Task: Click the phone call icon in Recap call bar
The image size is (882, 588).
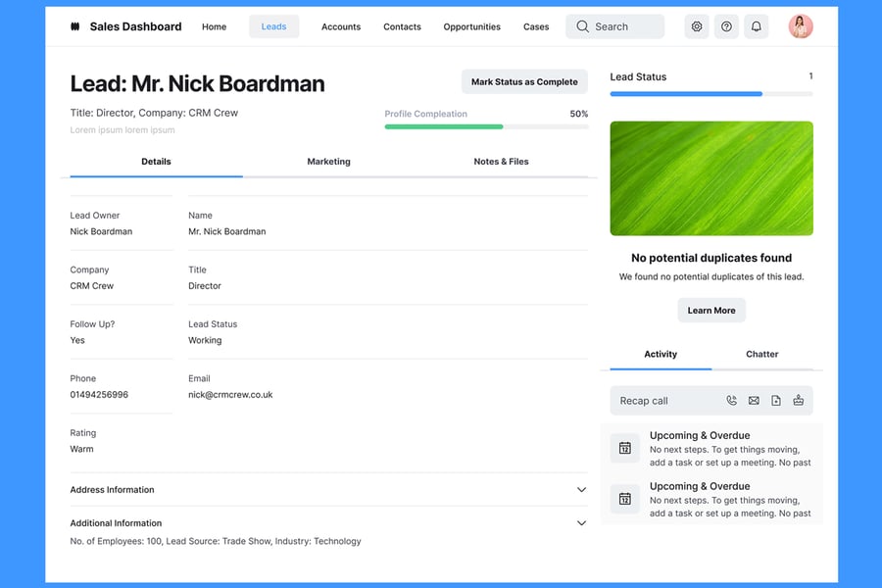Action: [x=731, y=401]
